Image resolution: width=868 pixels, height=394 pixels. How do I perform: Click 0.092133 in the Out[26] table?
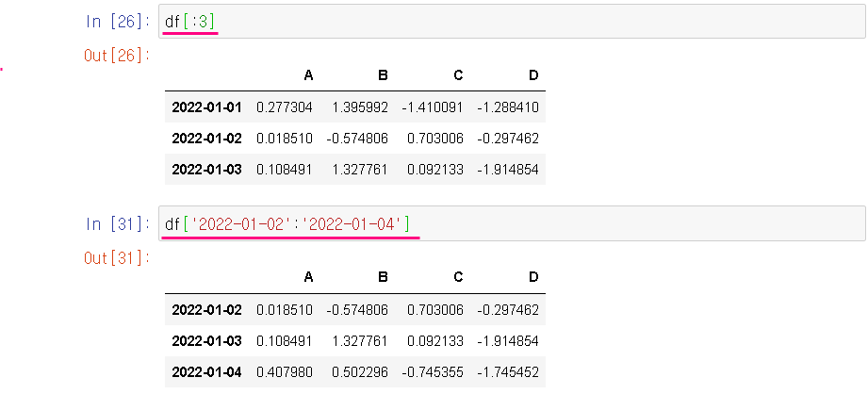point(435,169)
